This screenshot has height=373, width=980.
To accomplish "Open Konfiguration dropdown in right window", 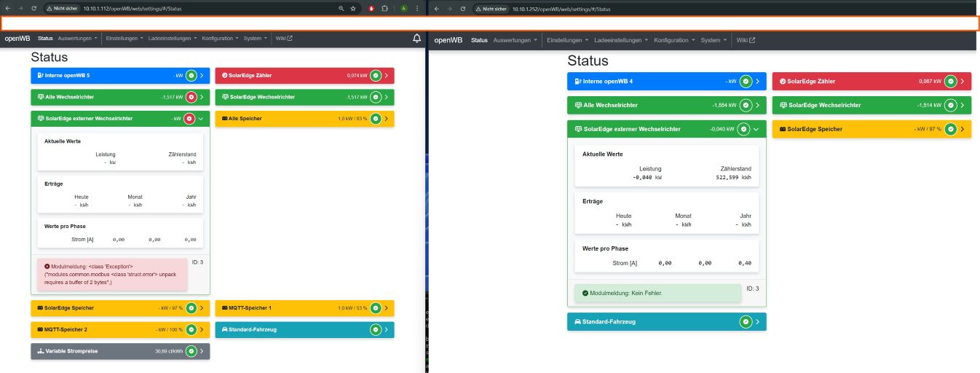I will [x=674, y=40].
